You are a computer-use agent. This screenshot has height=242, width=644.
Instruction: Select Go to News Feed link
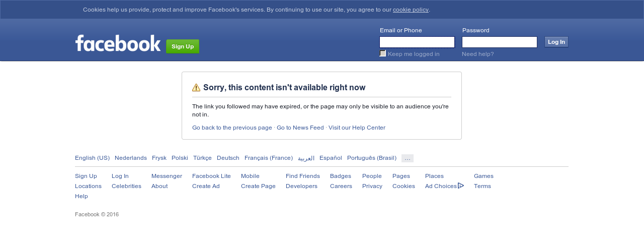point(300,128)
